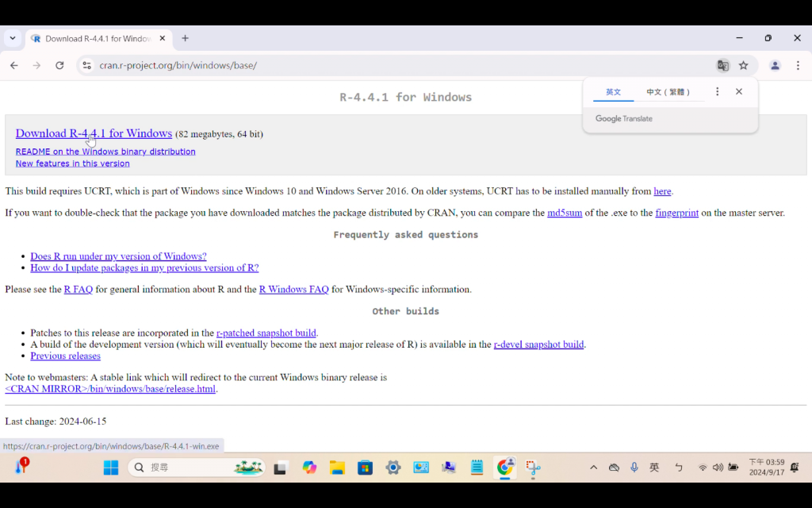The width and height of the screenshot is (812, 508).
Task: Open the R Windows FAQ link
Action: click(293, 289)
